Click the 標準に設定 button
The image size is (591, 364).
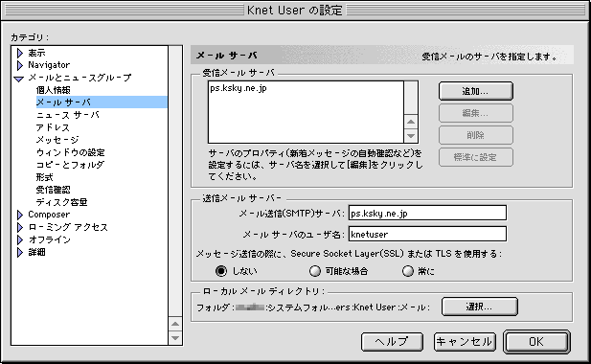coord(476,157)
